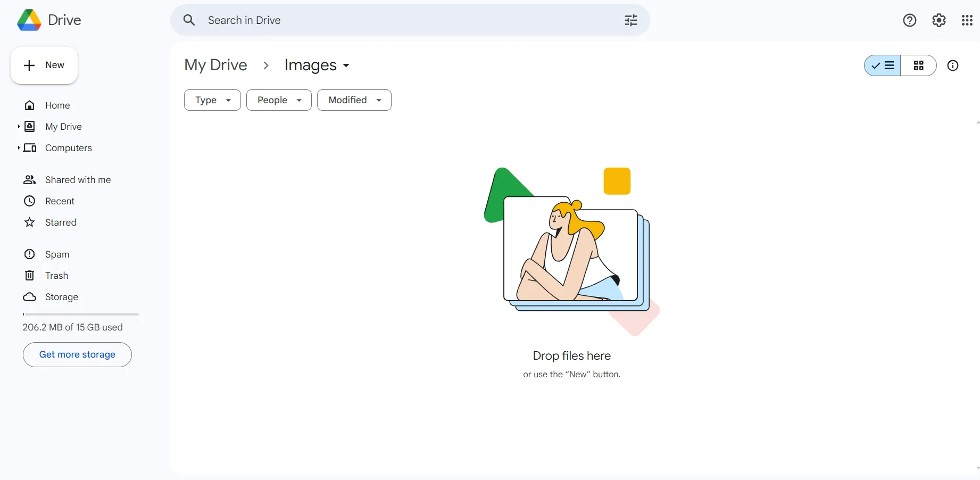The width and height of the screenshot is (980, 480).
Task: Click Get more storage
Action: pyautogui.click(x=77, y=354)
